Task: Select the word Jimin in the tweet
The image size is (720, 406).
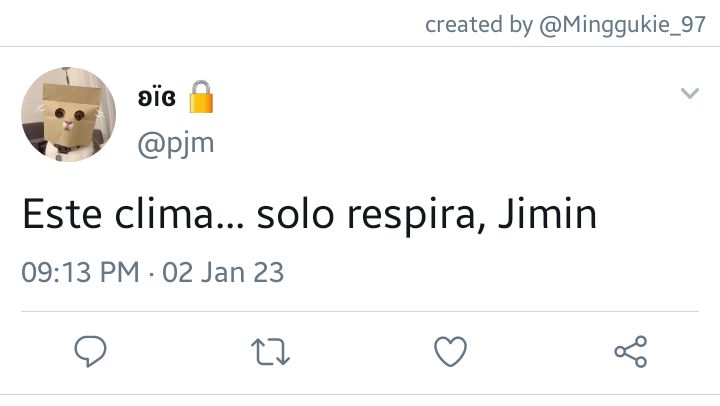Action: coord(547,214)
